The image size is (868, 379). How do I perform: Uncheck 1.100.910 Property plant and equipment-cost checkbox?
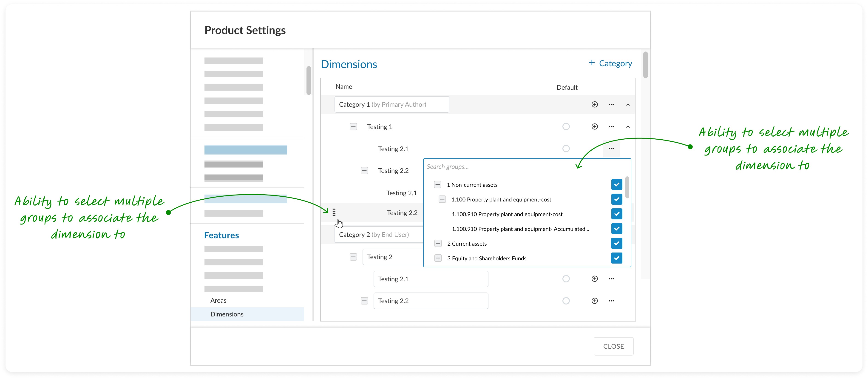616,214
